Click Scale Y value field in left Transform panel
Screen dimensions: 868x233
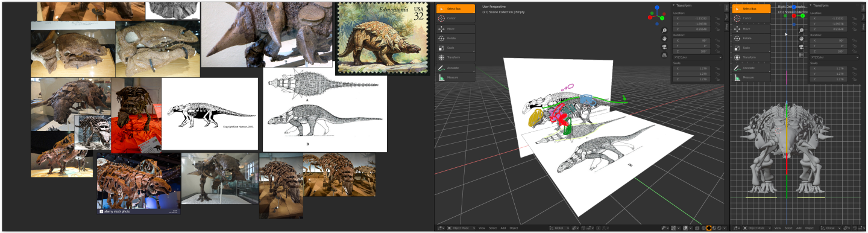point(691,74)
